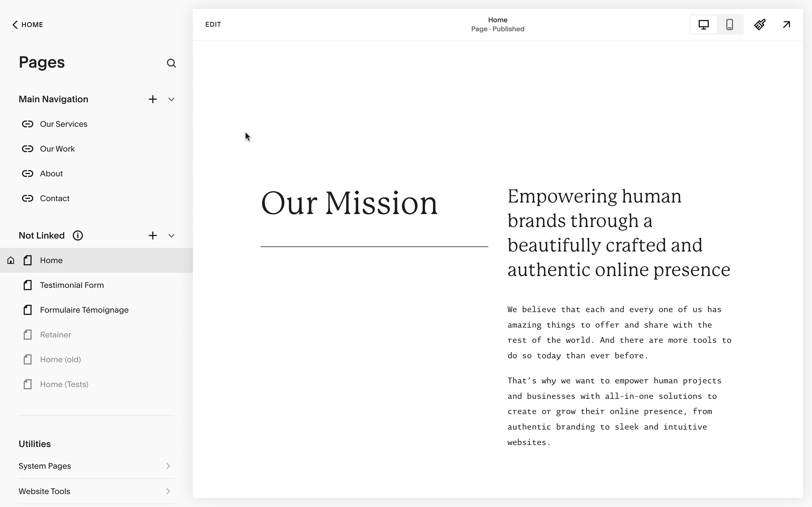Click Add page to Main Navigation

[153, 99]
